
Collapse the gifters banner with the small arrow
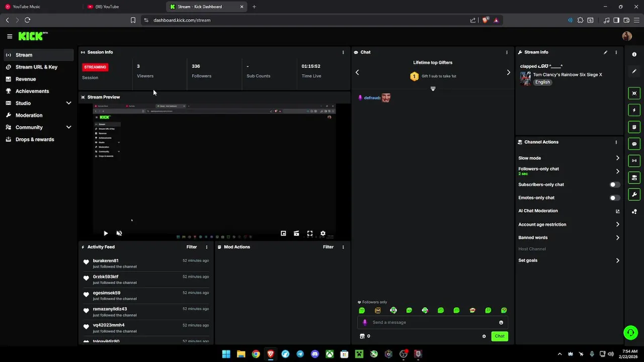pos(433,89)
